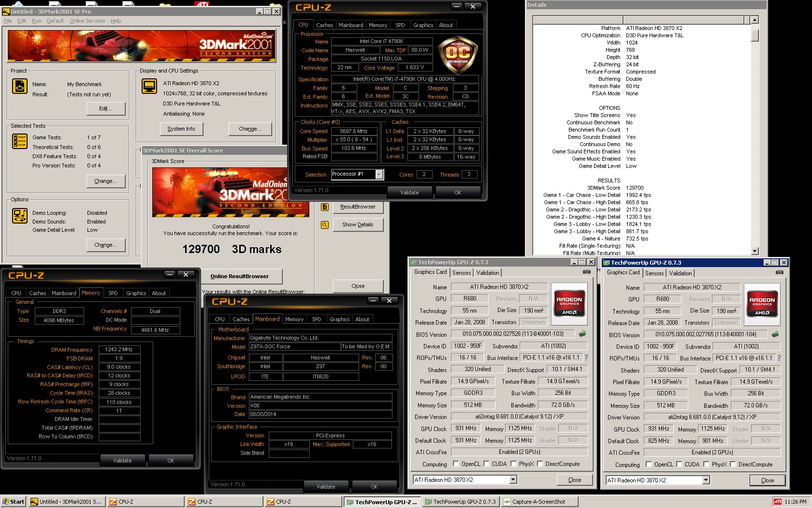Click the left GPU-Z title bar icon

[414, 262]
